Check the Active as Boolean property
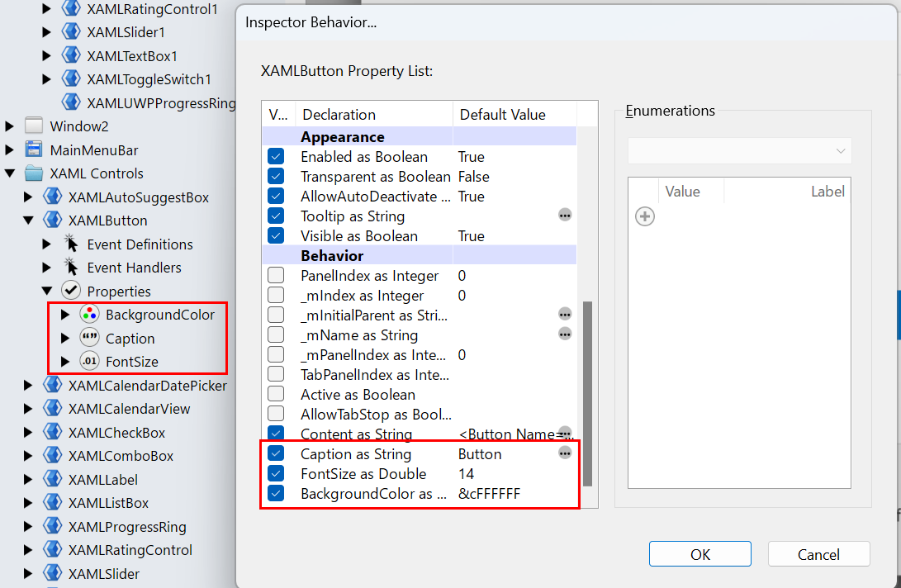The height and width of the screenshot is (588, 901). (276, 394)
